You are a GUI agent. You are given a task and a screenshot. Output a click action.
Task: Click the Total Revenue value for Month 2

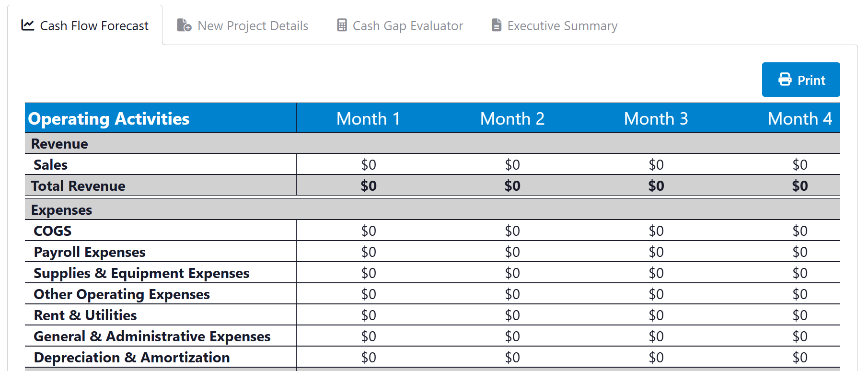(x=512, y=186)
